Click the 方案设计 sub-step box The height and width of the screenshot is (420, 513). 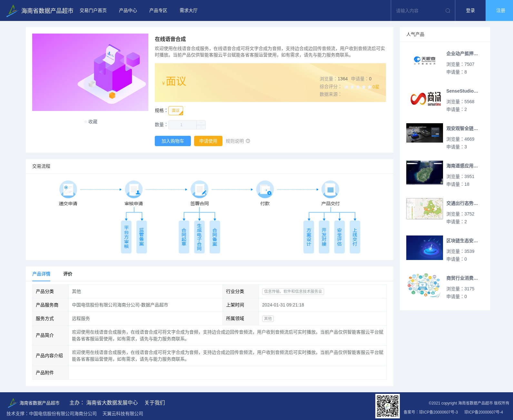pyautogui.click(x=309, y=237)
